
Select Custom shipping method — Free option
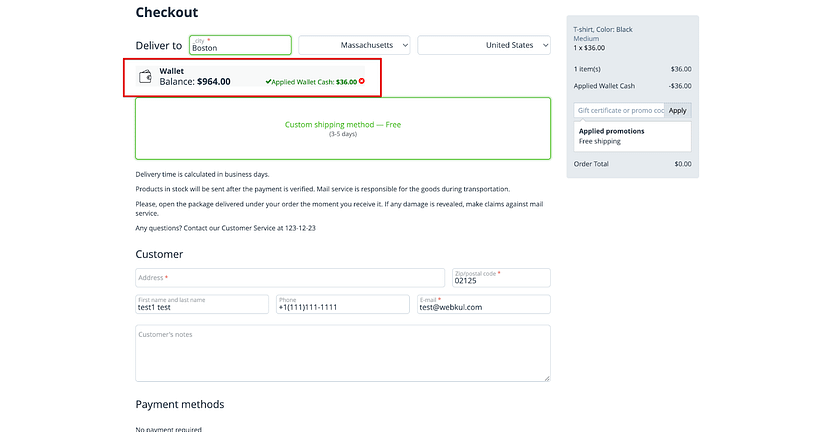[343, 128]
